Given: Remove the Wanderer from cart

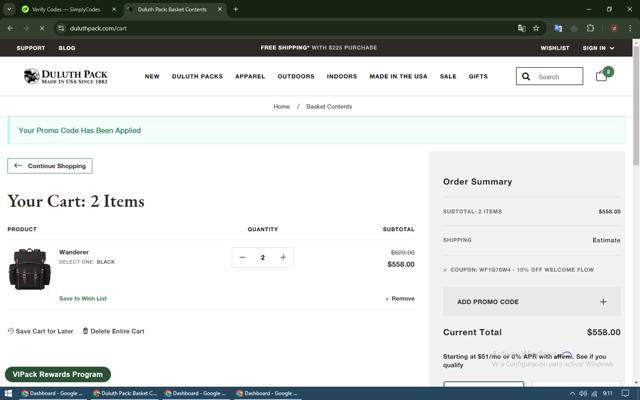Looking at the screenshot, I should point(400,299).
